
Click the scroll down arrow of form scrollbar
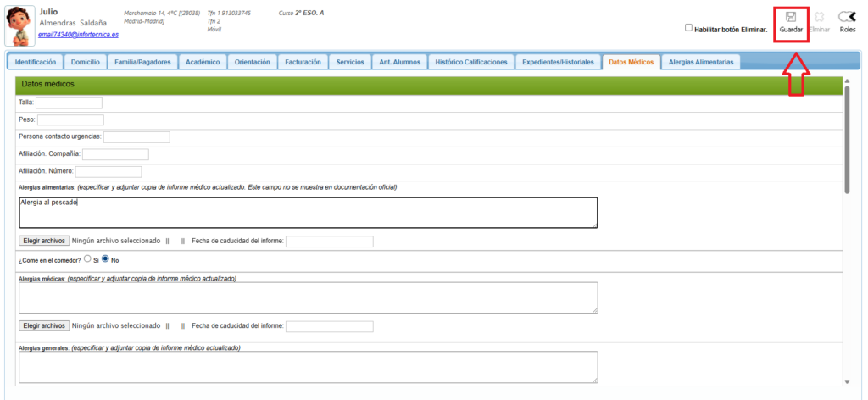846,381
